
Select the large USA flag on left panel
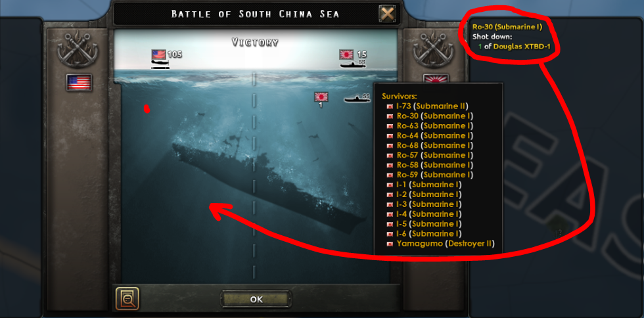pos(79,82)
